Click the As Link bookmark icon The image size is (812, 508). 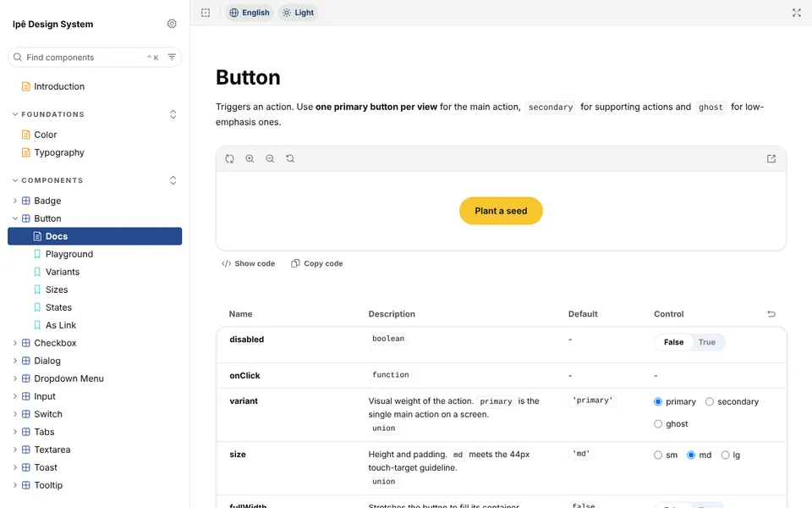point(37,325)
